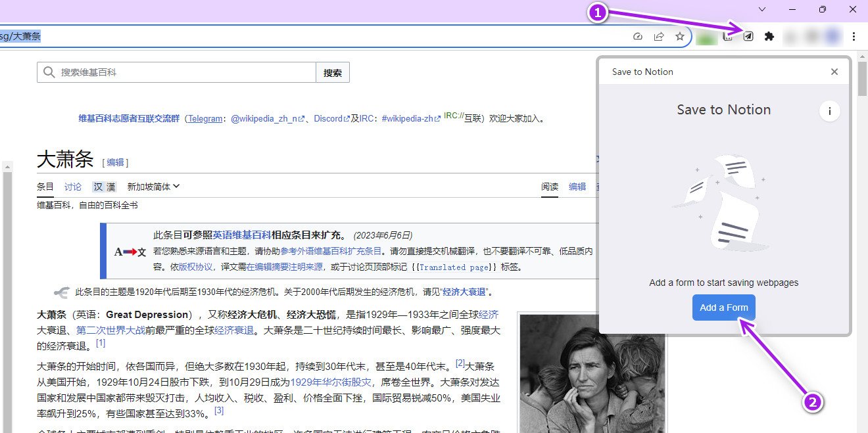The width and height of the screenshot is (868, 433).
Task: Click inside the 搜索维基百科 search field
Action: tap(178, 72)
